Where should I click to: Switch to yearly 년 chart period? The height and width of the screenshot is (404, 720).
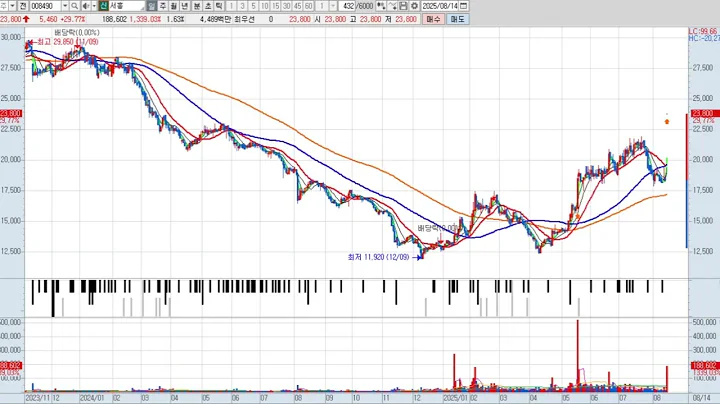pyautogui.click(x=185, y=6)
